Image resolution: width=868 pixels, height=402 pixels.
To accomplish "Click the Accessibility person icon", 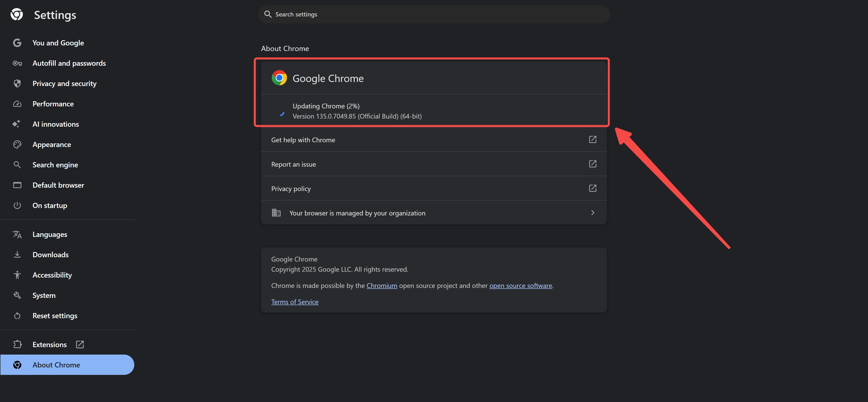I will (x=17, y=275).
